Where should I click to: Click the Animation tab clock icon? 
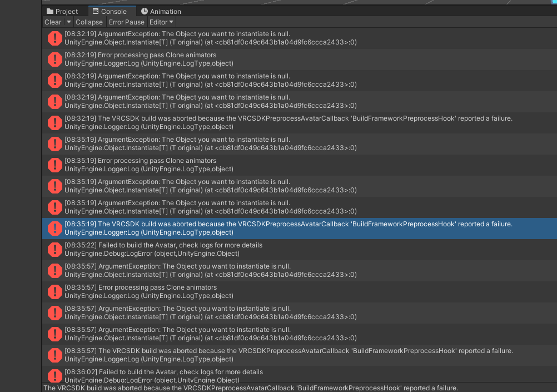tap(144, 11)
